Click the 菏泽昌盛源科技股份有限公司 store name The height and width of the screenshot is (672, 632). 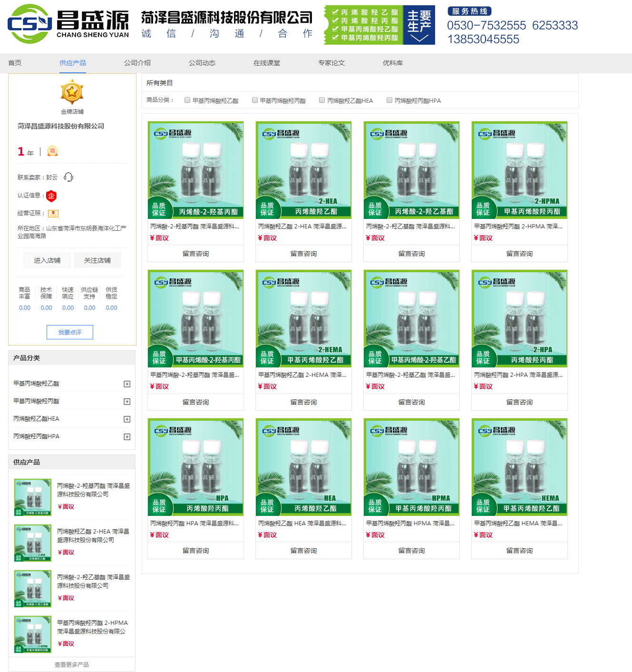tap(61, 126)
